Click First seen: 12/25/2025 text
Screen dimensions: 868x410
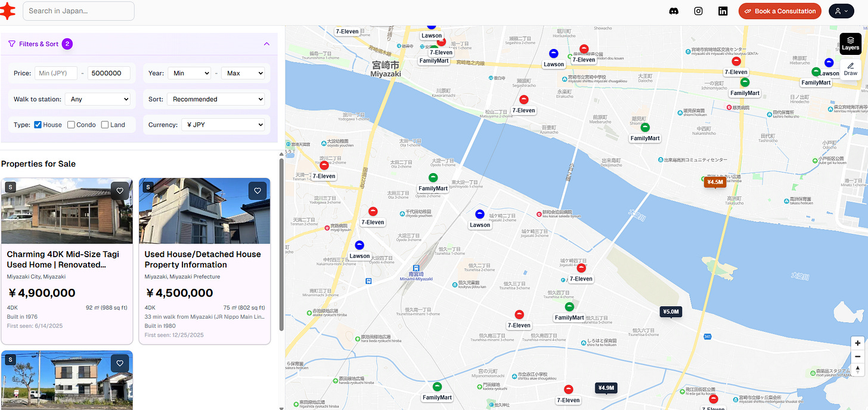coord(174,335)
